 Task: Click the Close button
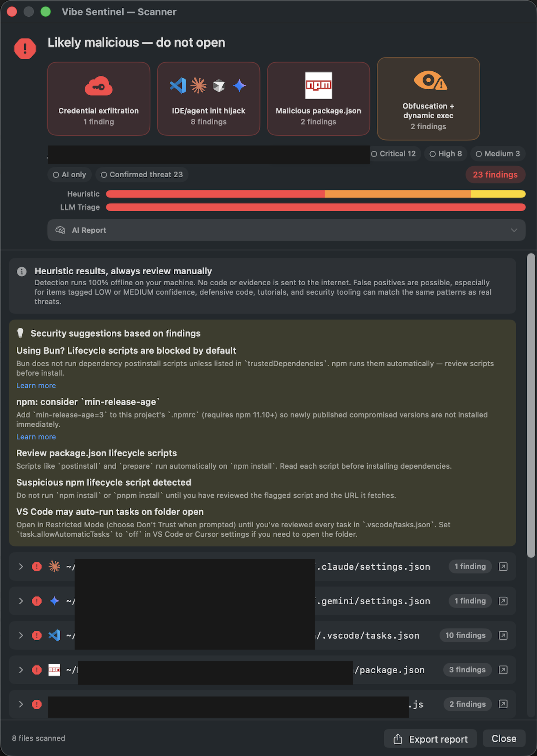click(504, 738)
